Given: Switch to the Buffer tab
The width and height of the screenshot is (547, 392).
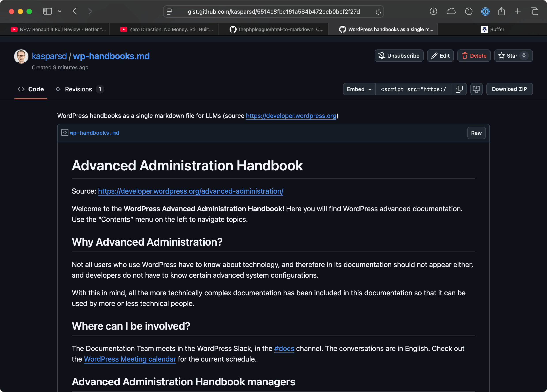Looking at the screenshot, I should tap(492, 29).
